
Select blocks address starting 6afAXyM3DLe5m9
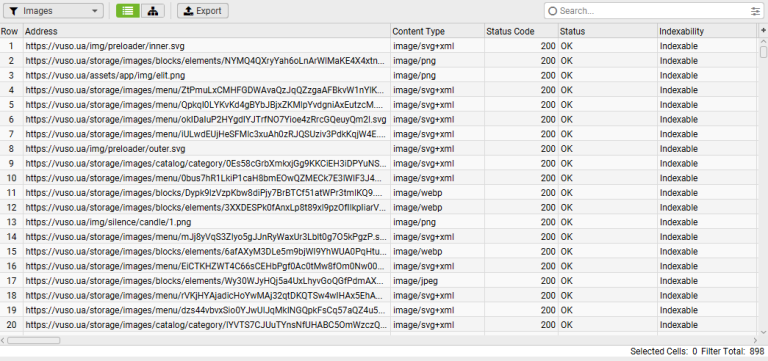tap(207, 252)
